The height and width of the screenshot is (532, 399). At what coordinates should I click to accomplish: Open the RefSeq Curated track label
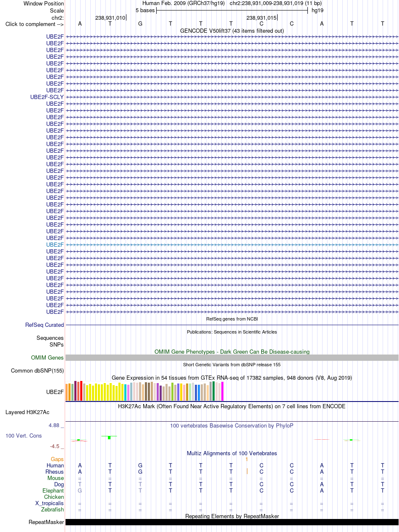click(45, 325)
